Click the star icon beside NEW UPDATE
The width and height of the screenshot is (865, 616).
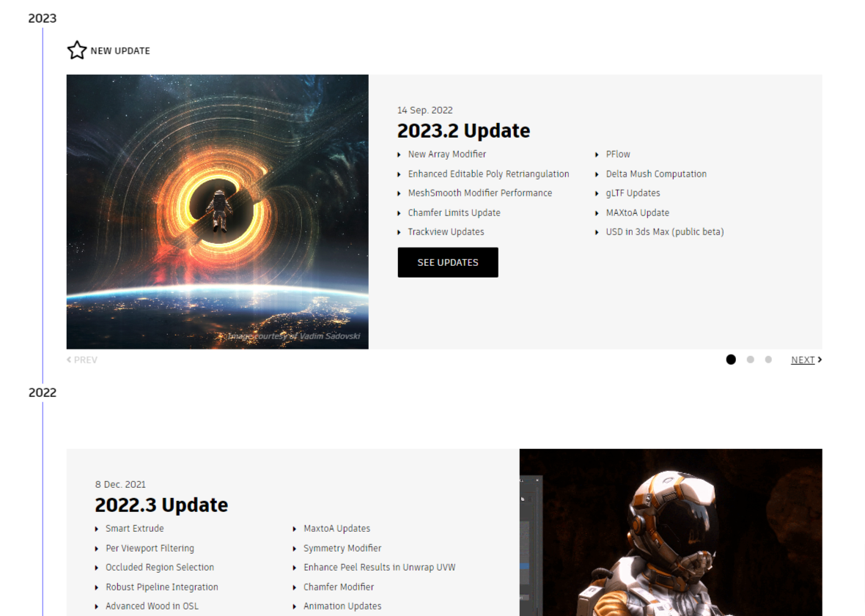[x=77, y=50]
